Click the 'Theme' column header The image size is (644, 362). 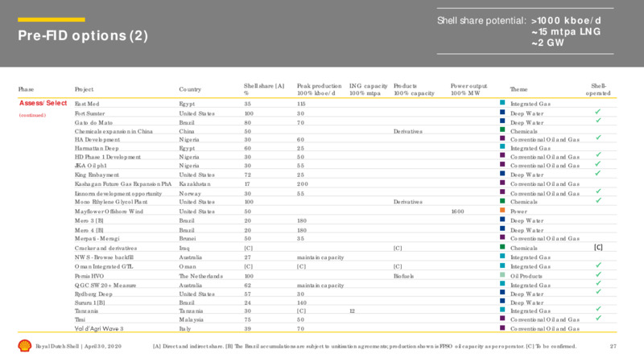518,89
